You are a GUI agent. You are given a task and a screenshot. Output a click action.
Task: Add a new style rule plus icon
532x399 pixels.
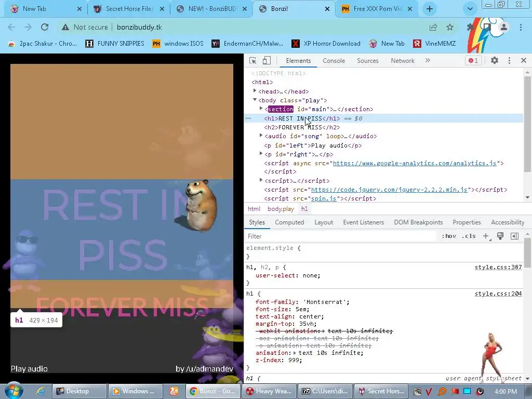(486, 236)
